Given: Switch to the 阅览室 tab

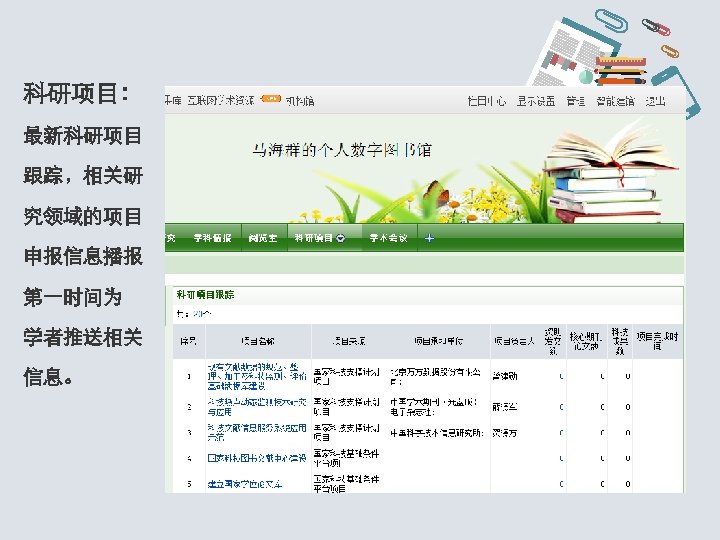Looking at the screenshot, I should pos(263,238).
